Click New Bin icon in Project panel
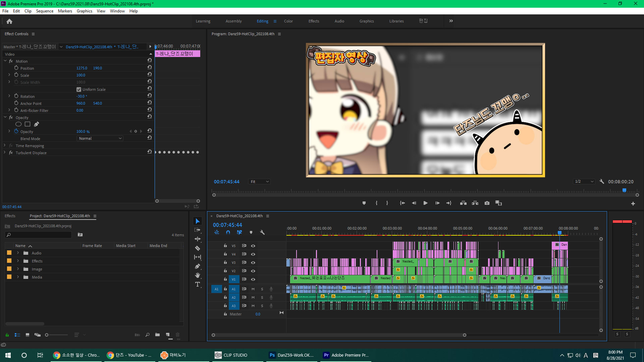The image size is (644, 362). coord(157,335)
